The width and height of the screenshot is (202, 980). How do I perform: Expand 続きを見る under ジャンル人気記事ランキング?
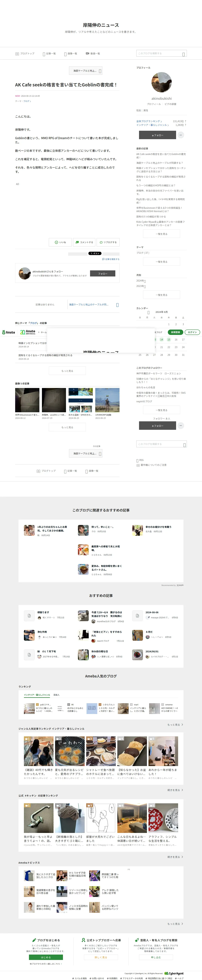pos(175,790)
